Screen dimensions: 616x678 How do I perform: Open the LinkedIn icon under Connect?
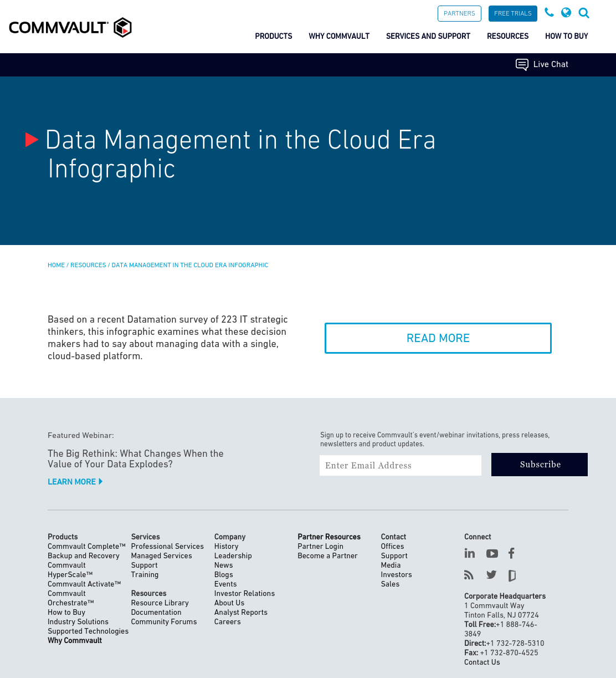click(470, 553)
